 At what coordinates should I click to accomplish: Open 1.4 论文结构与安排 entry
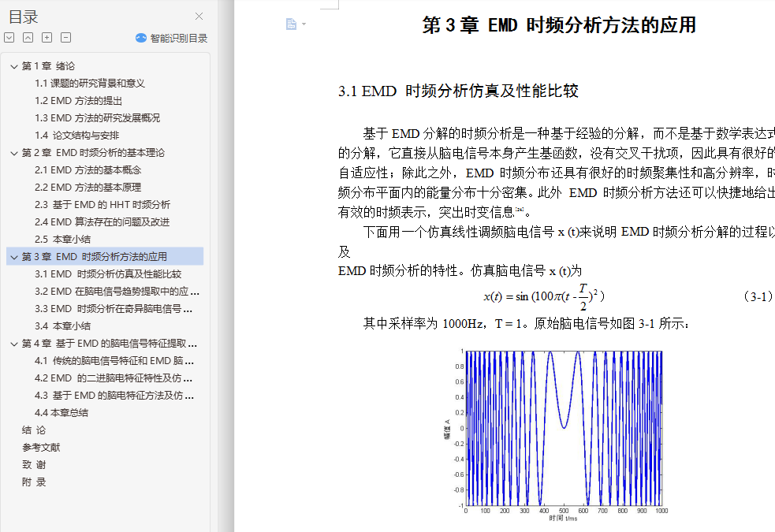tap(77, 136)
